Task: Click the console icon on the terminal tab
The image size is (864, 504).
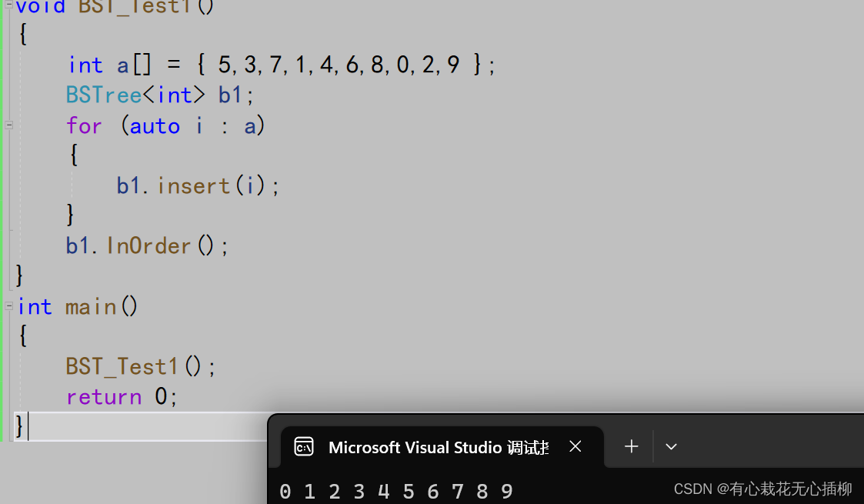Action: point(304,446)
